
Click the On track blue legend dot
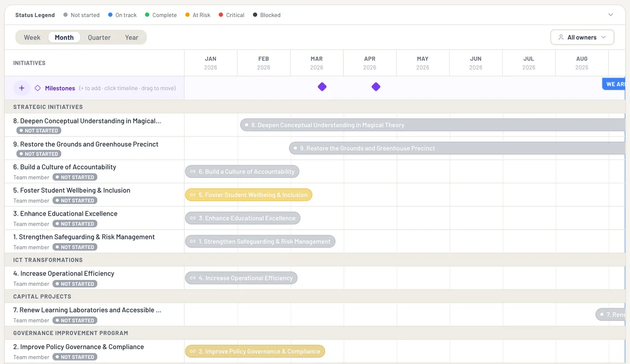(110, 15)
